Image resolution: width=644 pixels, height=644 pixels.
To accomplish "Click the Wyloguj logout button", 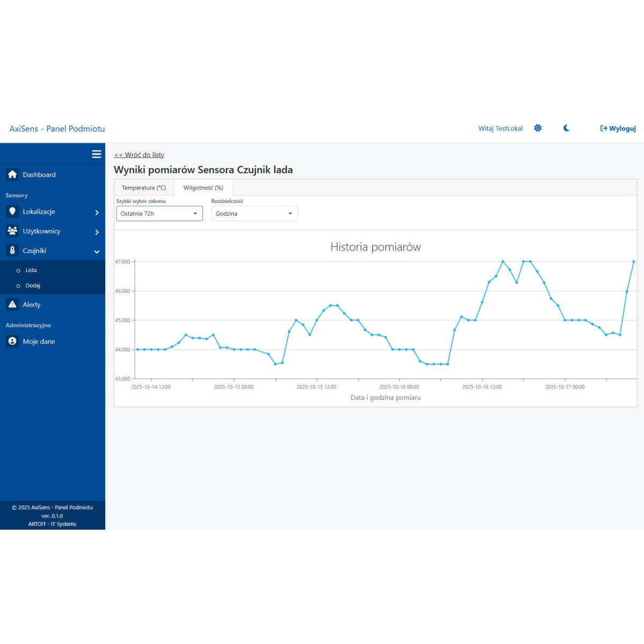I will (x=618, y=128).
